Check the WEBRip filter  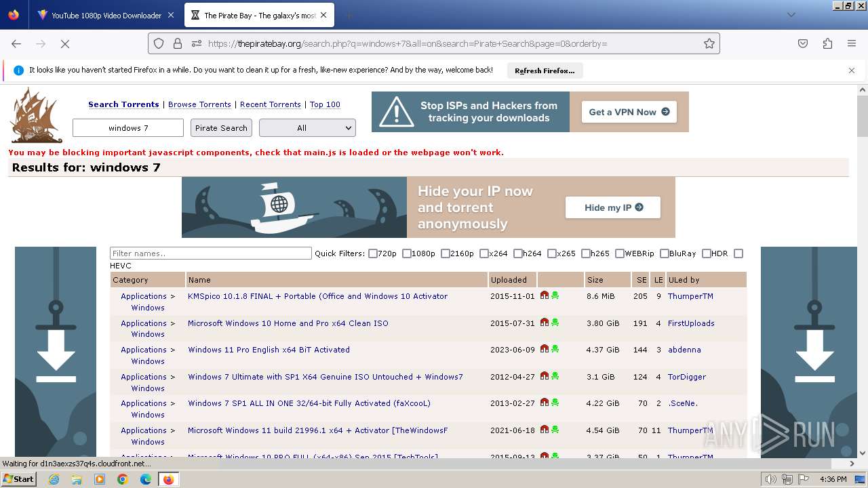pos(620,253)
